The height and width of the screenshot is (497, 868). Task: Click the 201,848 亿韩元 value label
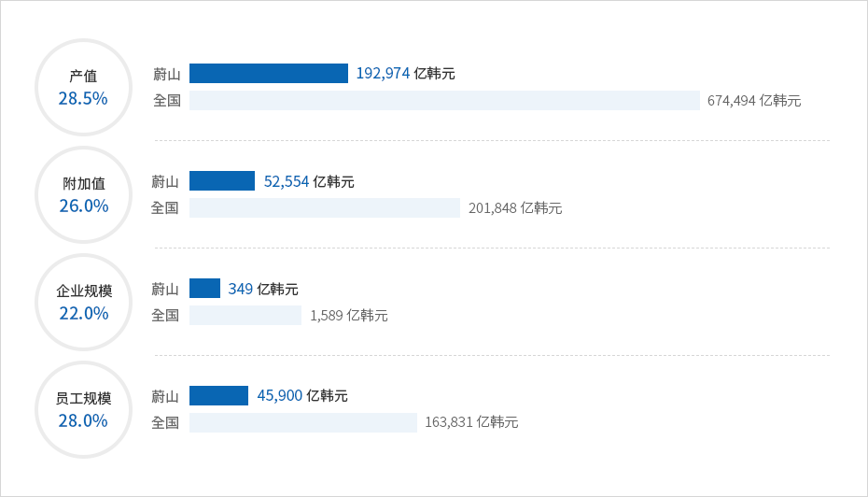[515, 208]
